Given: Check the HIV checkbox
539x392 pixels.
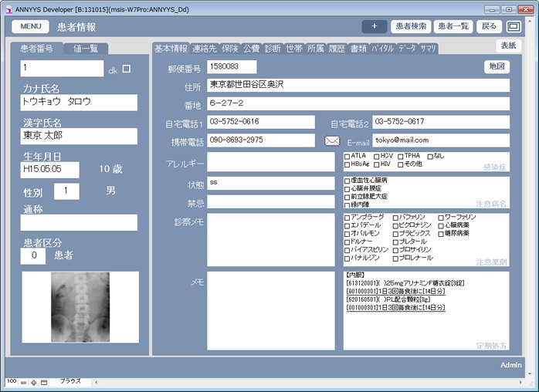Looking at the screenshot, I should (x=377, y=165).
